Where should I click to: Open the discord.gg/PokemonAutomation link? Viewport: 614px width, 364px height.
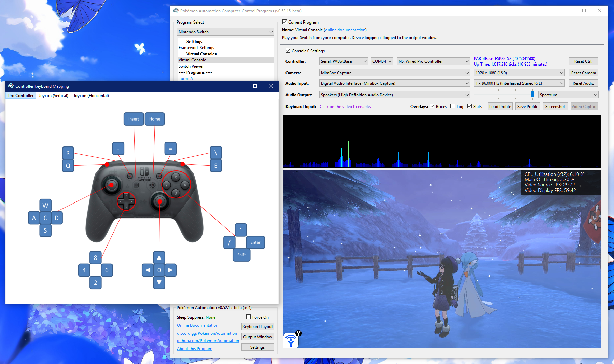tap(207, 333)
